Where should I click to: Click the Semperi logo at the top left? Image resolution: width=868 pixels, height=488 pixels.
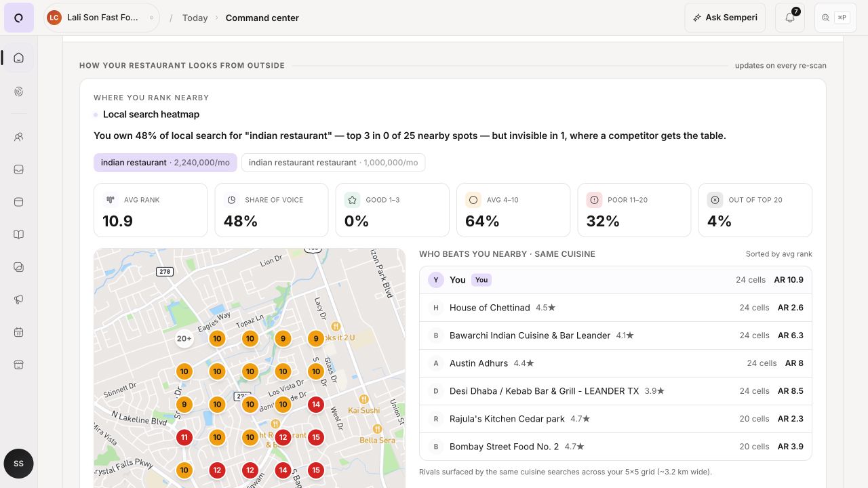(x=19, y=18)
